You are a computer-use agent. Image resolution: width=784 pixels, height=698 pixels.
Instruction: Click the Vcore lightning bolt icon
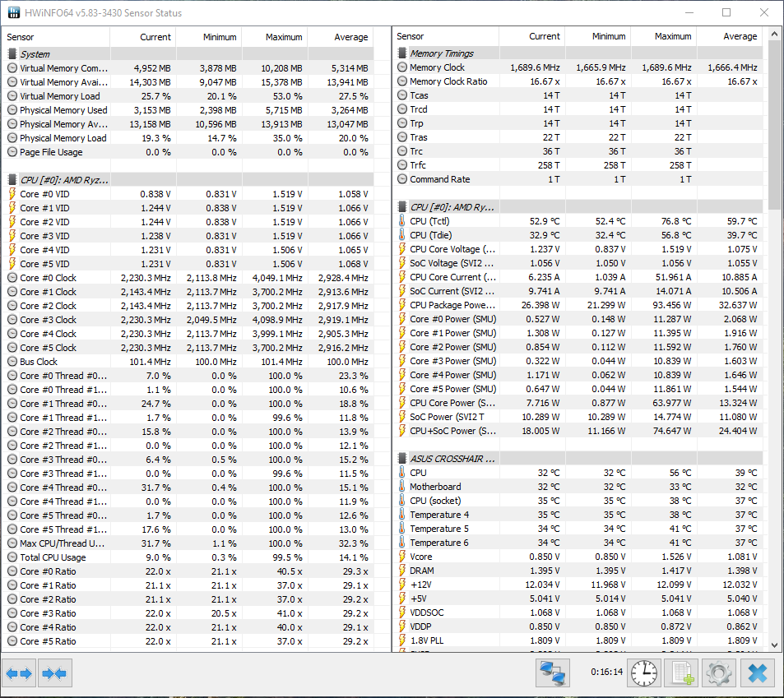point(402,556)
